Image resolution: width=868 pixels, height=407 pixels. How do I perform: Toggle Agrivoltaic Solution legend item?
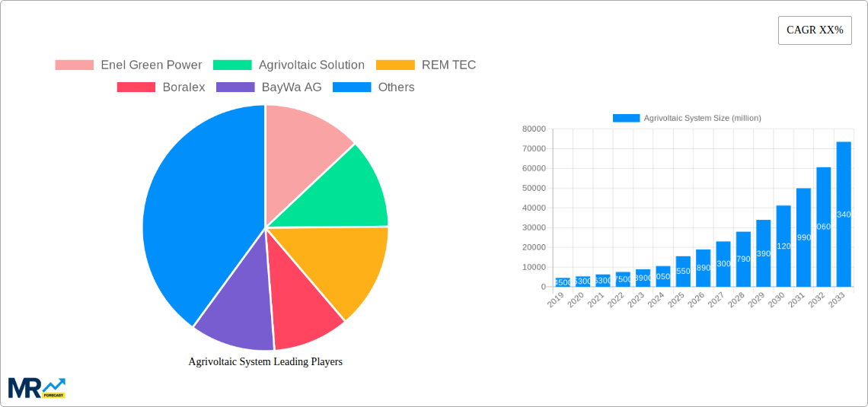click(x=311, y=65)
